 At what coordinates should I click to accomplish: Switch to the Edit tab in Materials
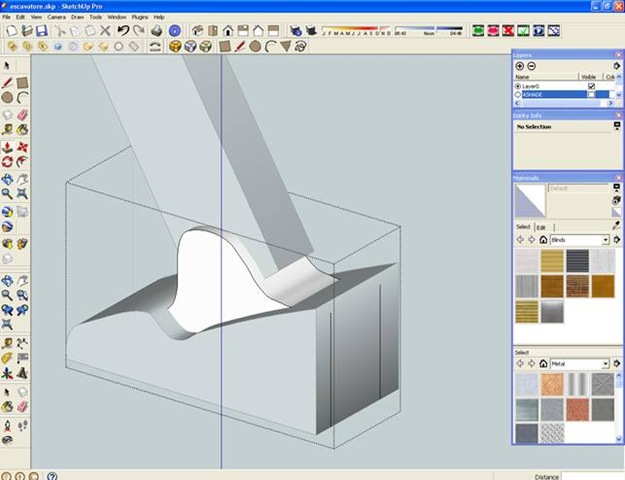click(x=541, y=227)
